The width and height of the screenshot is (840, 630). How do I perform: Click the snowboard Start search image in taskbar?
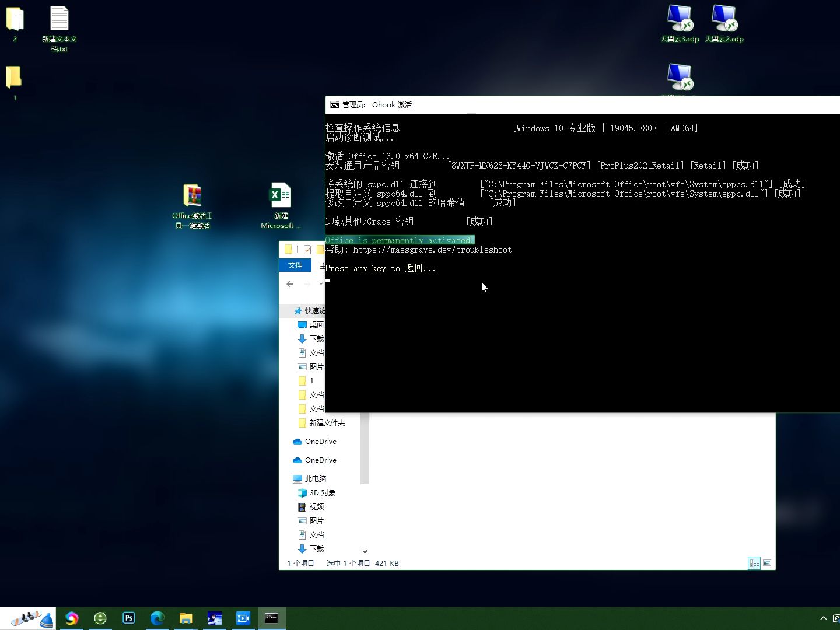click(28, 618)
